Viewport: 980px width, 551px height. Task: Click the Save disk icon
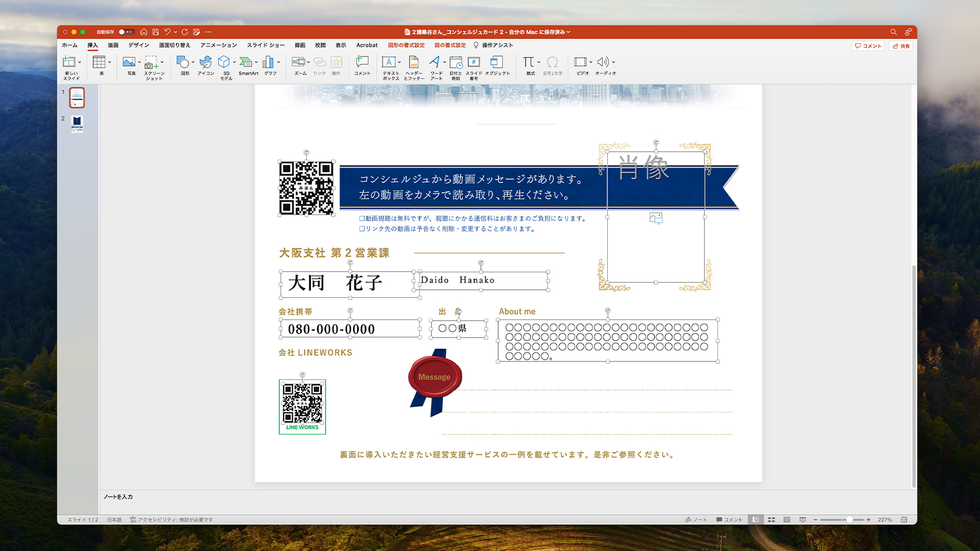155,32
